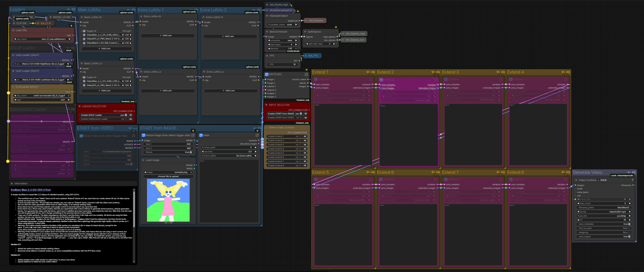
Task: Toggle Enable START from VIDEO switch
Action: point(301,118)
